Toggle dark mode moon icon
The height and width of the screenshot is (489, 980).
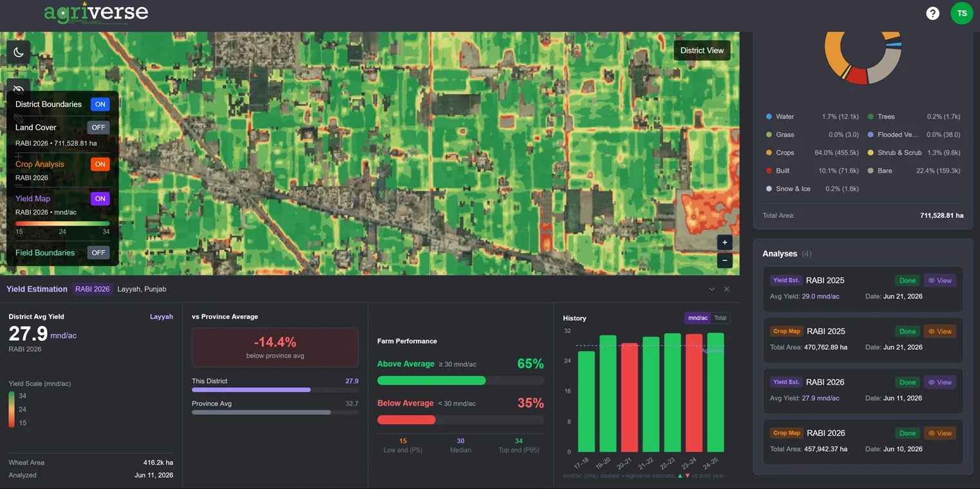click(19, 52)
